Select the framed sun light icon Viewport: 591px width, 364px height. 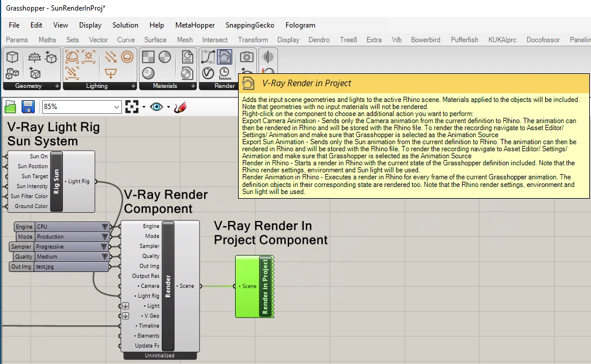(x=89, y=57)
